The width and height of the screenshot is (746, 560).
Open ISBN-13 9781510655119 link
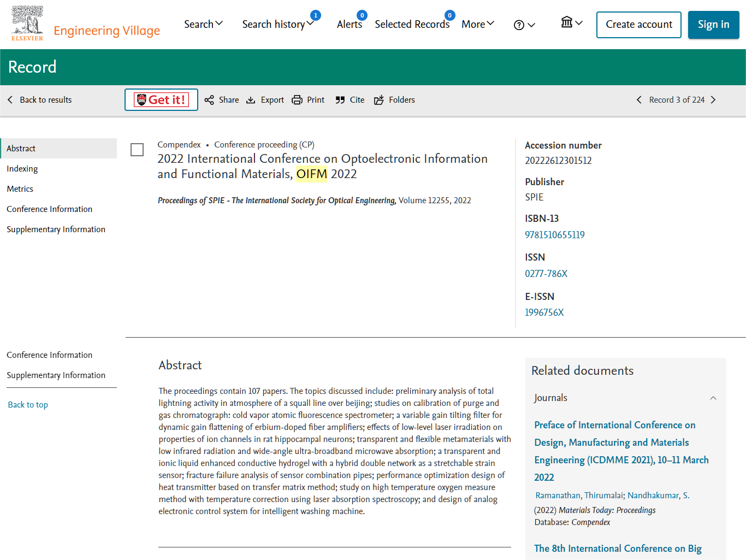pos(555,235)
